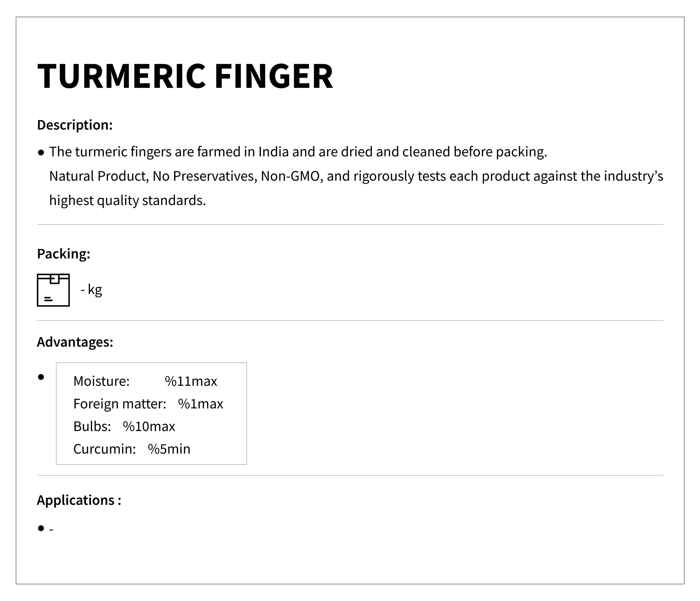Click the Foreign matter label

point(119,404)
